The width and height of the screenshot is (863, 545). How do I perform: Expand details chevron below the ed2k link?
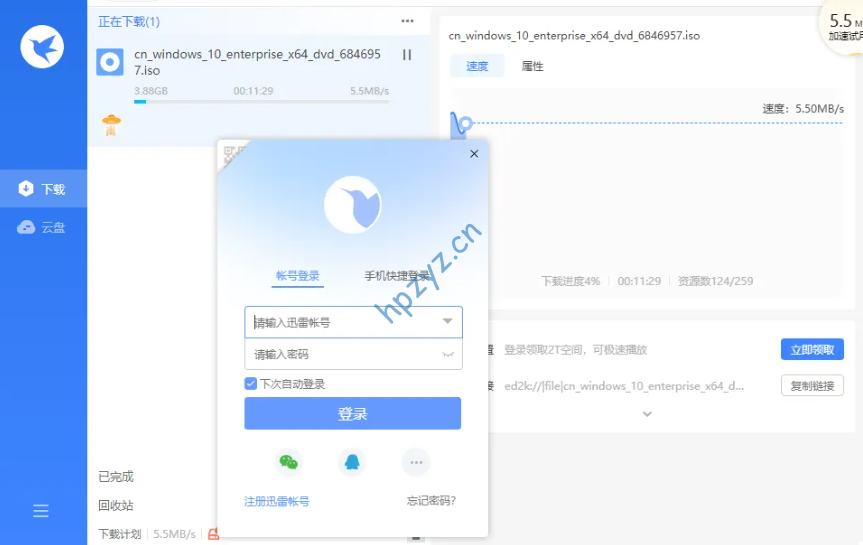(647, 414)
